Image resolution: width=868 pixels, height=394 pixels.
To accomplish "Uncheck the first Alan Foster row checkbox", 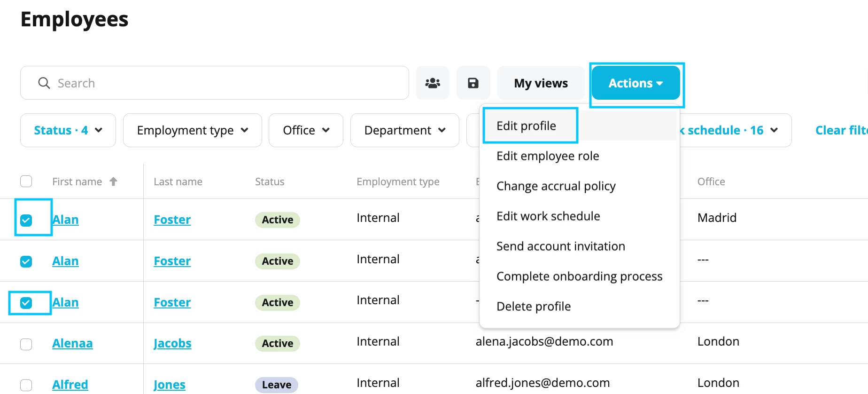I will (26, 220).
